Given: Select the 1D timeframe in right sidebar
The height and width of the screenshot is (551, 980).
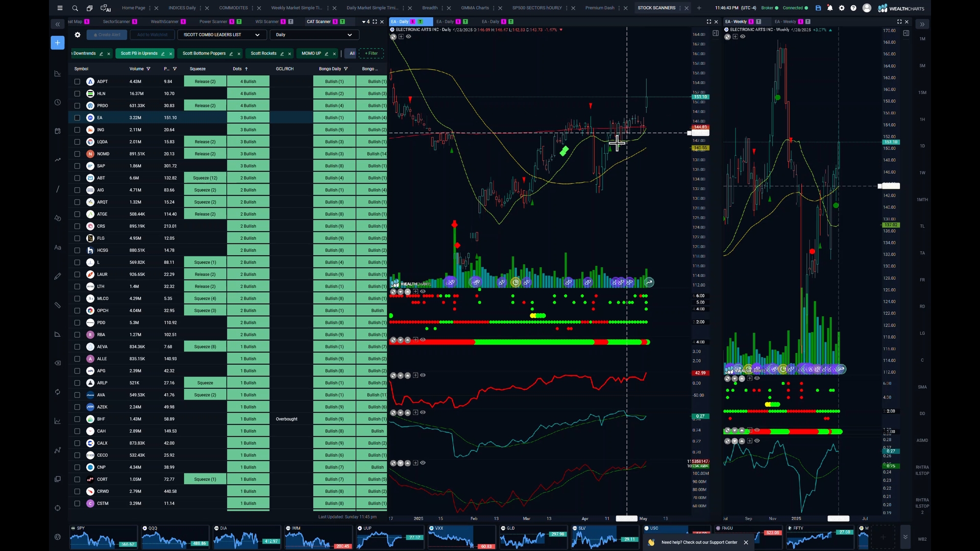Looking at the screenshot, I should point(922,146).
